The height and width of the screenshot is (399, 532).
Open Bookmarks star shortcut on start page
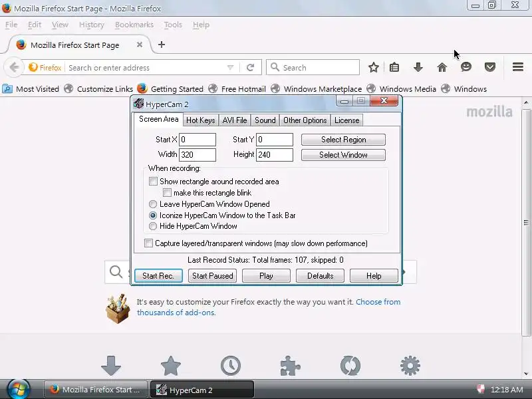point(171,366)
